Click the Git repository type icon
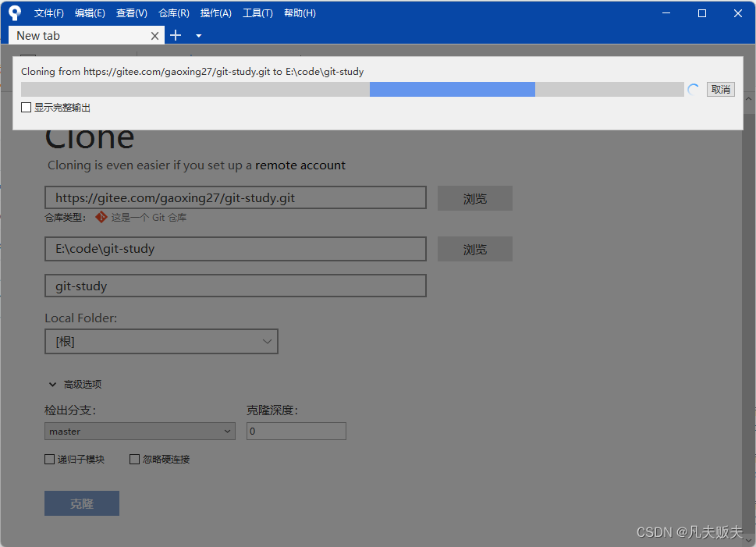The image size is (756, 547). (x=101, y=217)
